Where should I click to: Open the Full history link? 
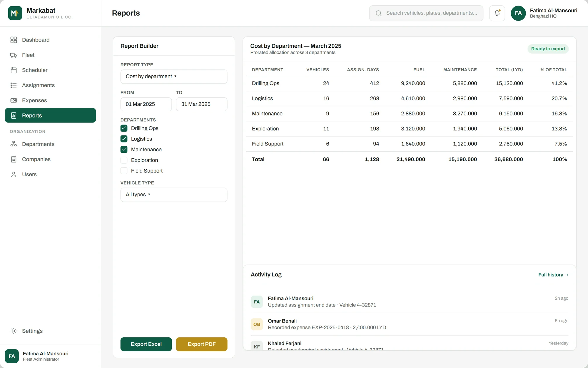[553, 275]
